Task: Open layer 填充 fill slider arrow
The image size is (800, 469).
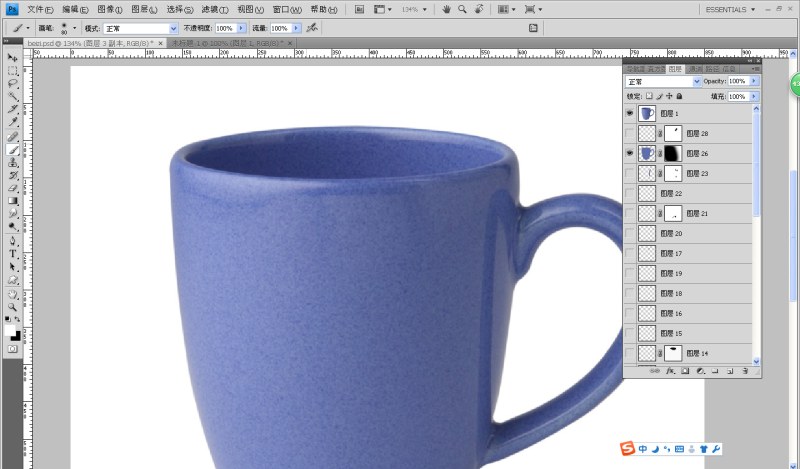Action: [x=754, y=96]
